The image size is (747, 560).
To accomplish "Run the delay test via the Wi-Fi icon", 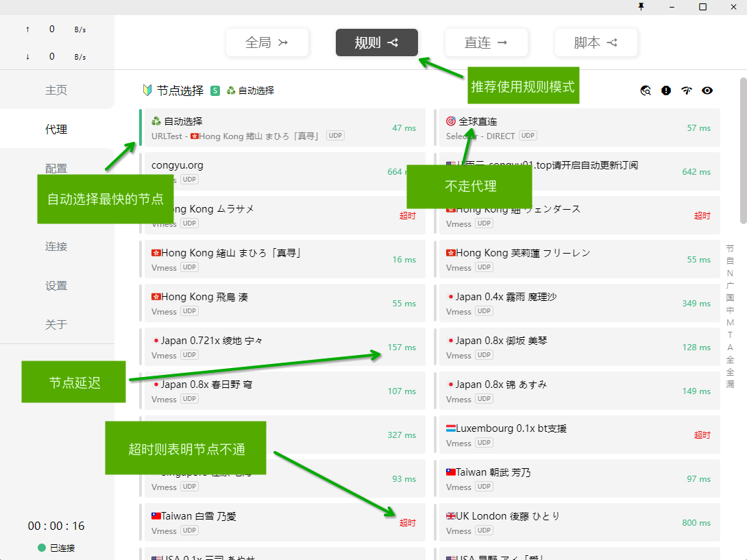I will (687, 90).
